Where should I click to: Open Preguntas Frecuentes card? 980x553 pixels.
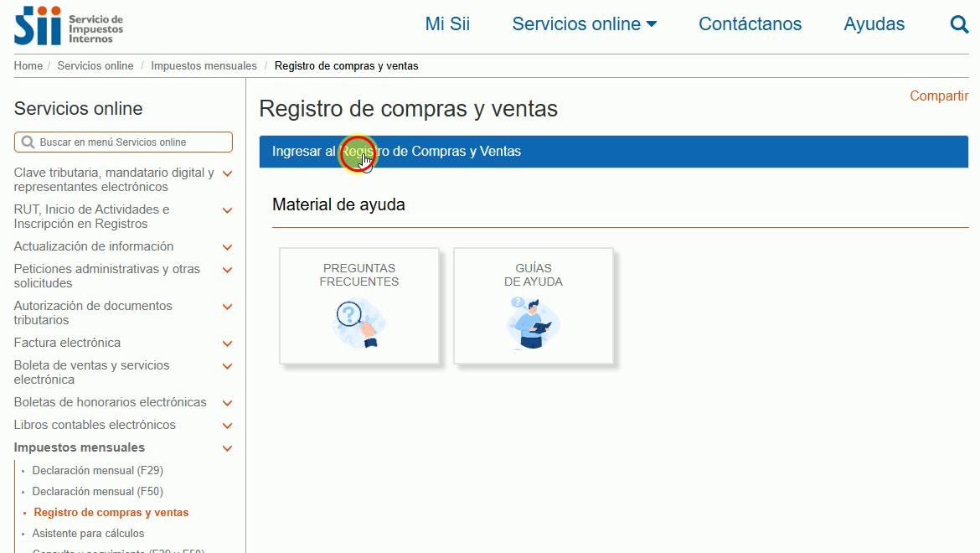(359, 306)
